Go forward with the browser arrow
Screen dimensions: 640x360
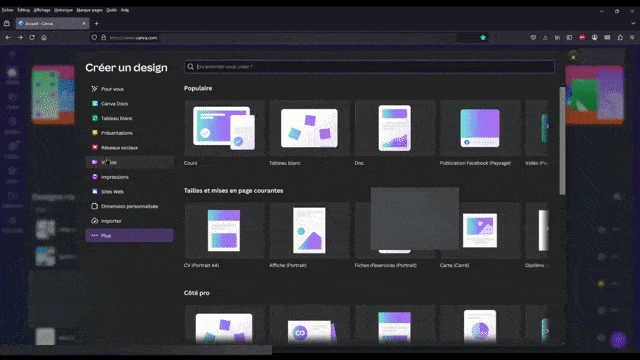coord(20,37)
